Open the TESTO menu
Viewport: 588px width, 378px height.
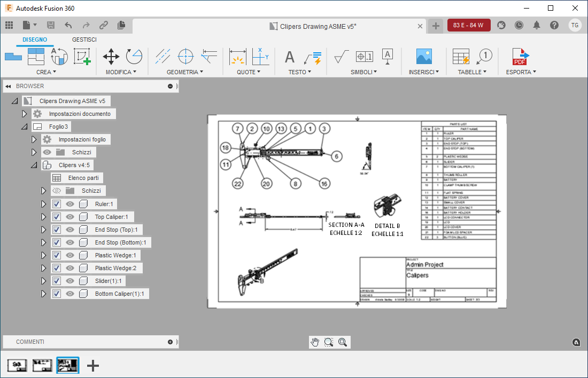(300, 72)
